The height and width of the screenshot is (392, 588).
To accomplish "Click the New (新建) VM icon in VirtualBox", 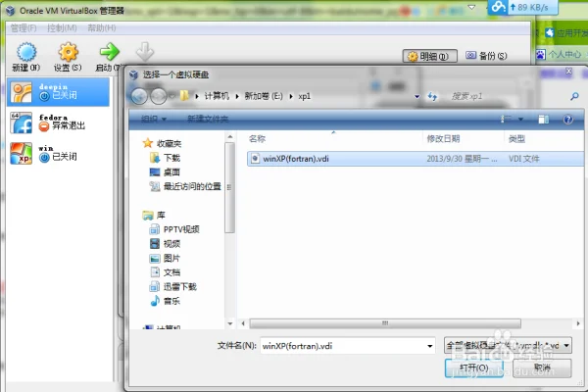I will 26,52.
